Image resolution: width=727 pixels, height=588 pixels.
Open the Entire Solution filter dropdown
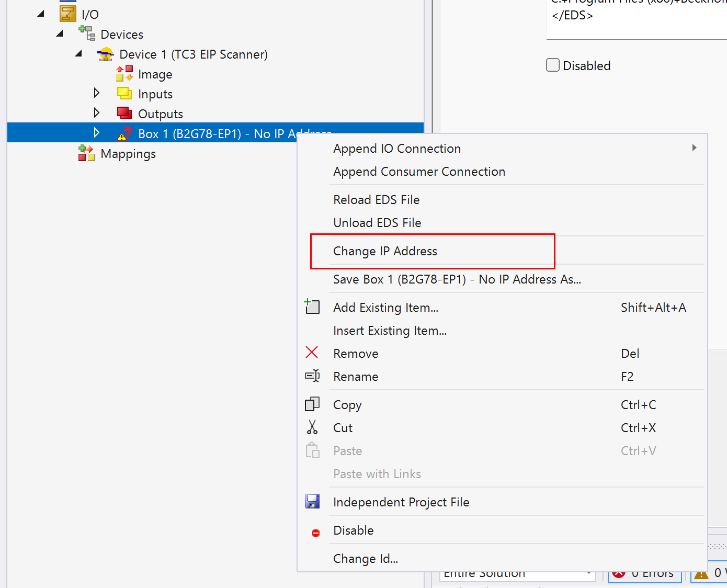point(588,574)
